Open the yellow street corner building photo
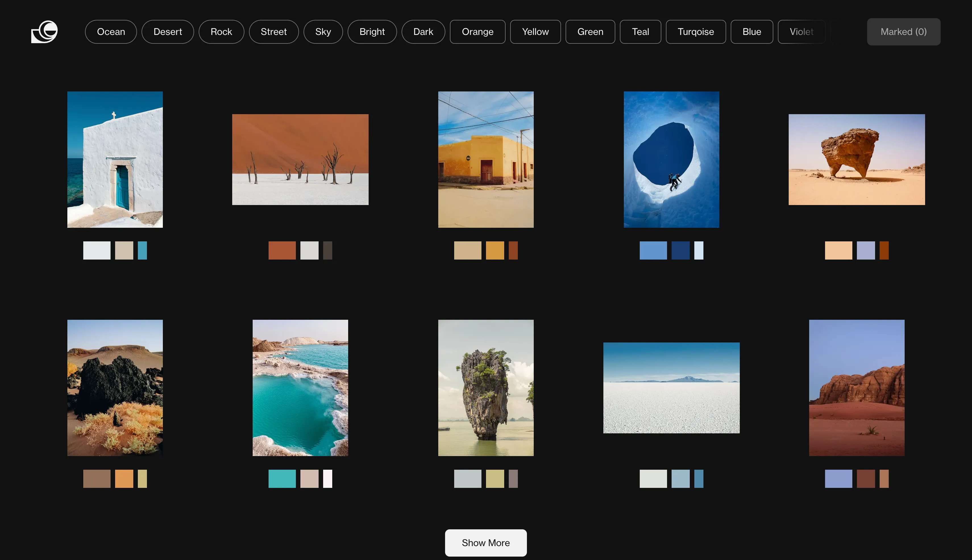972x560 pixels. point(485,159)
